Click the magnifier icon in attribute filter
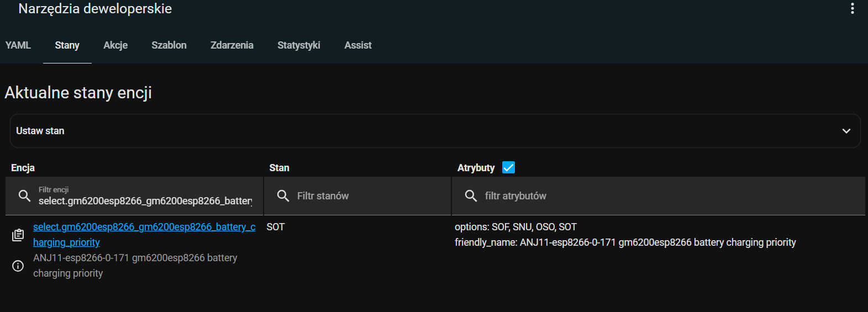868x312 pixels. [471, 196]
